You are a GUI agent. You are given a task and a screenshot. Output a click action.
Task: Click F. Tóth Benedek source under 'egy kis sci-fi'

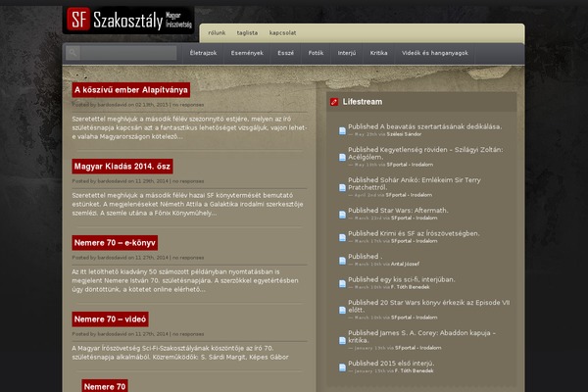pos(411,287)
